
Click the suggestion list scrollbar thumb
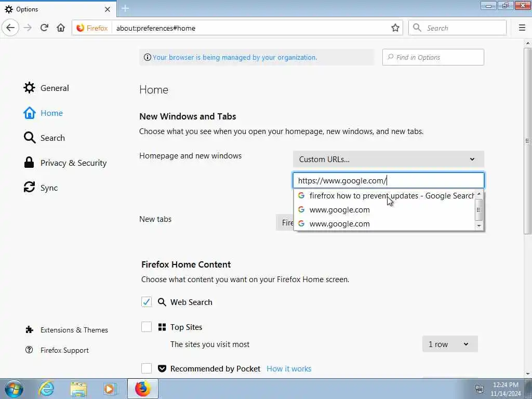(x=478, y=210)
